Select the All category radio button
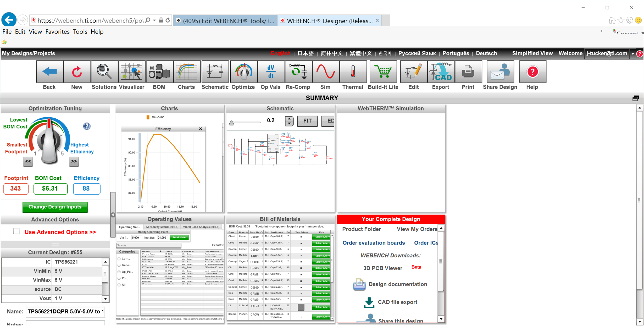644x326 pixels. pyautogui.click(x=119, y=285)
